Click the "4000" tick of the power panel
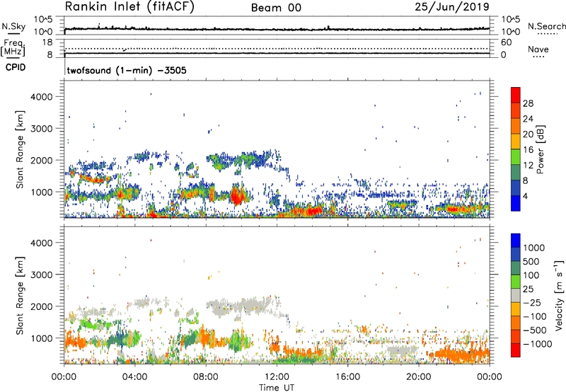The width and height of the screenshot is (566, 392). coord(42,97)
